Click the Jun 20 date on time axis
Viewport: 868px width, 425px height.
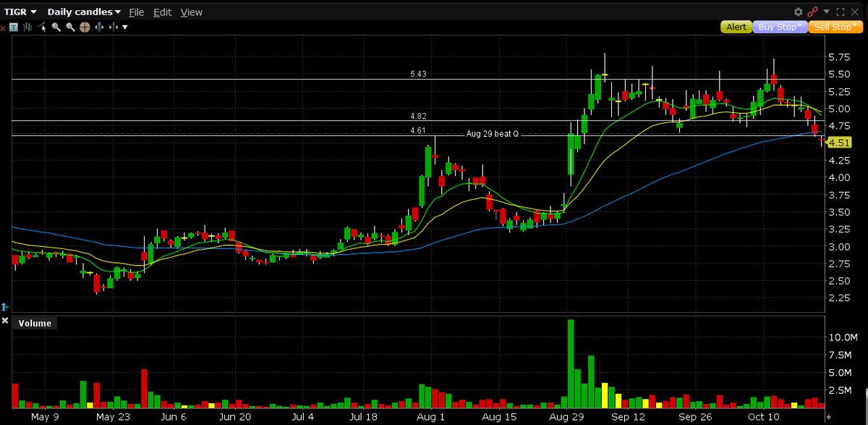click(235, 418)
